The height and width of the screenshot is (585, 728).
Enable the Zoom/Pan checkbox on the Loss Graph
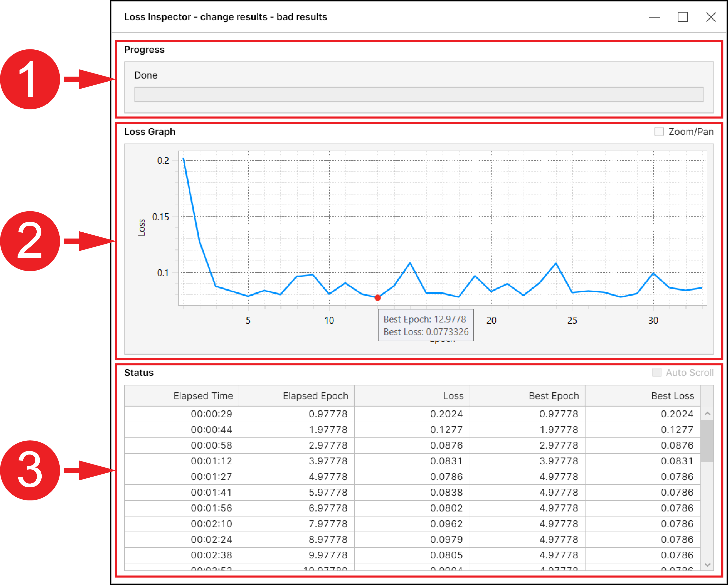(659, 132)
